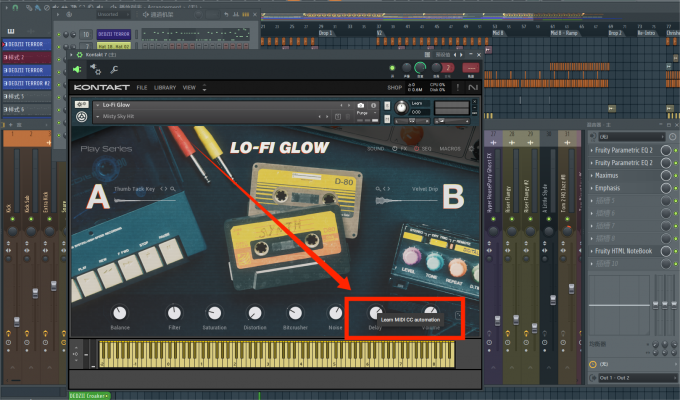Toggle the solo S button in instrument header
The image size is (680, 400).
[387, 105]
